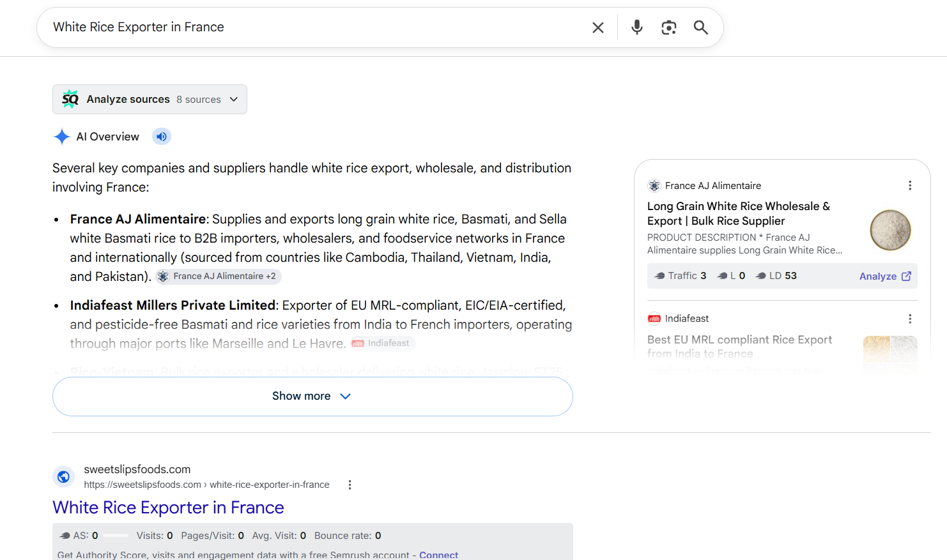
Task: Expand the Analyze sources dropdown
Action: coord(150,100)
